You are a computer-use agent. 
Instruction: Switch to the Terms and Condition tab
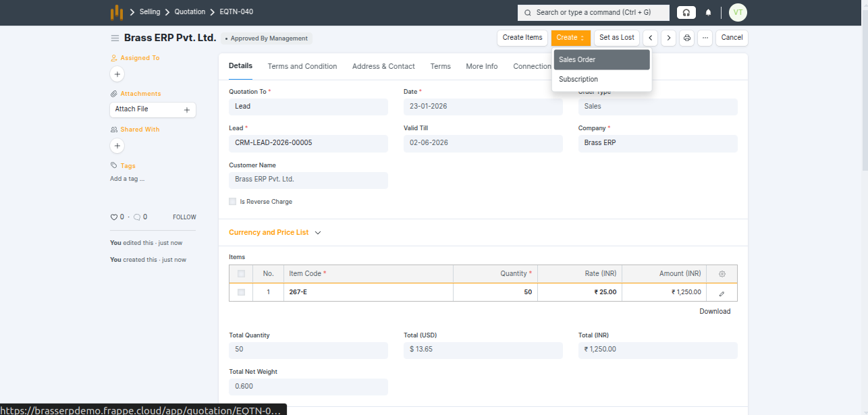click(x=302, y=66)
